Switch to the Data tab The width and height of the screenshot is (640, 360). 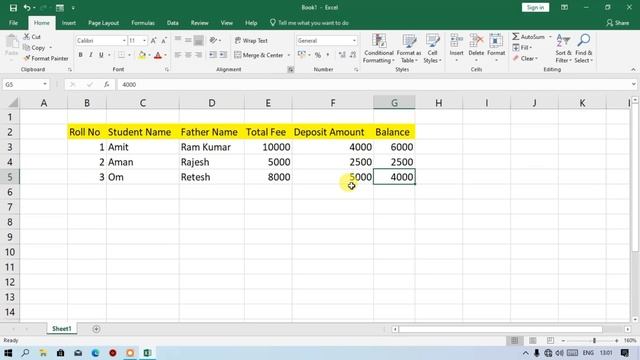pyautogui.click(x=173, y=23)
